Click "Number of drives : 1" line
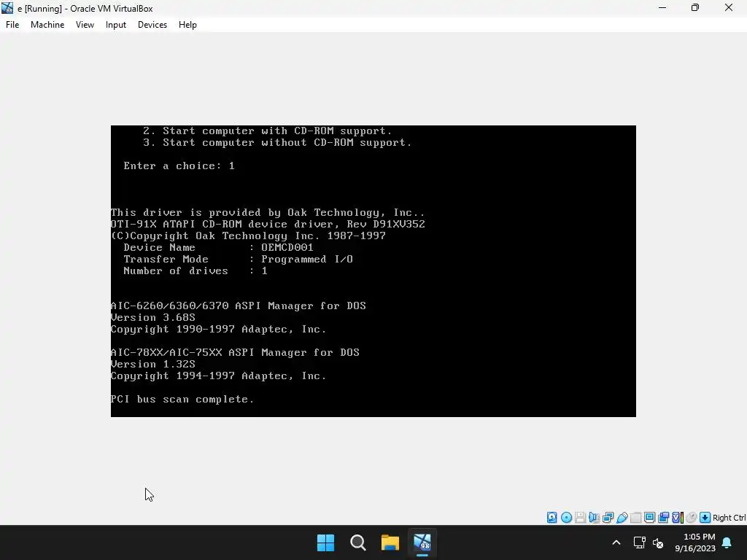 pyautogui.click(x=196, y=271)
